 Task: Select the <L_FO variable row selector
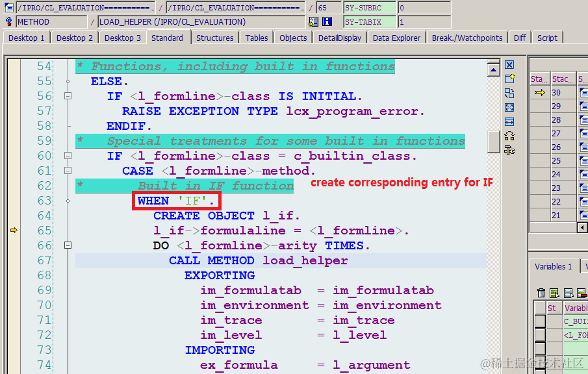540,334
